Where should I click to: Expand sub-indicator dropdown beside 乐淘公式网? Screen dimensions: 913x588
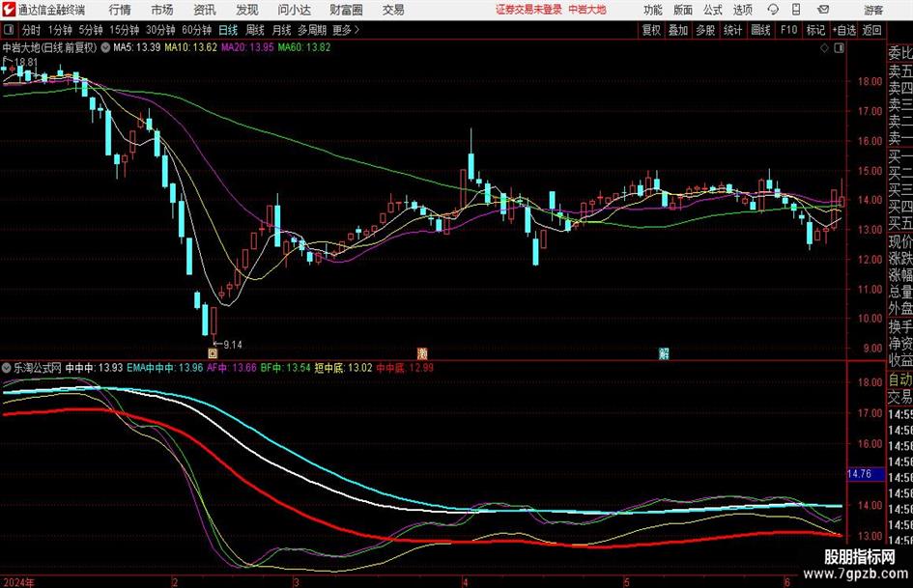7,368
